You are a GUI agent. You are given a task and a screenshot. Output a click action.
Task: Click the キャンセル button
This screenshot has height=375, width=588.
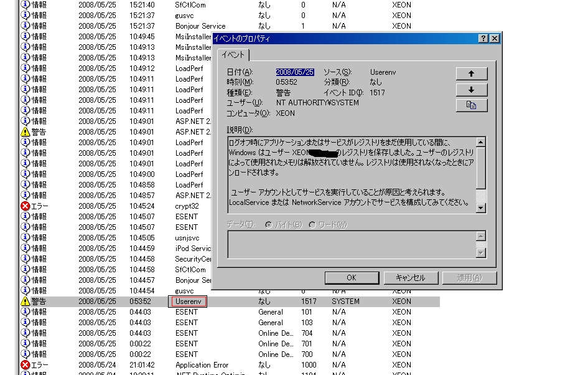click(x=411, y=278)
